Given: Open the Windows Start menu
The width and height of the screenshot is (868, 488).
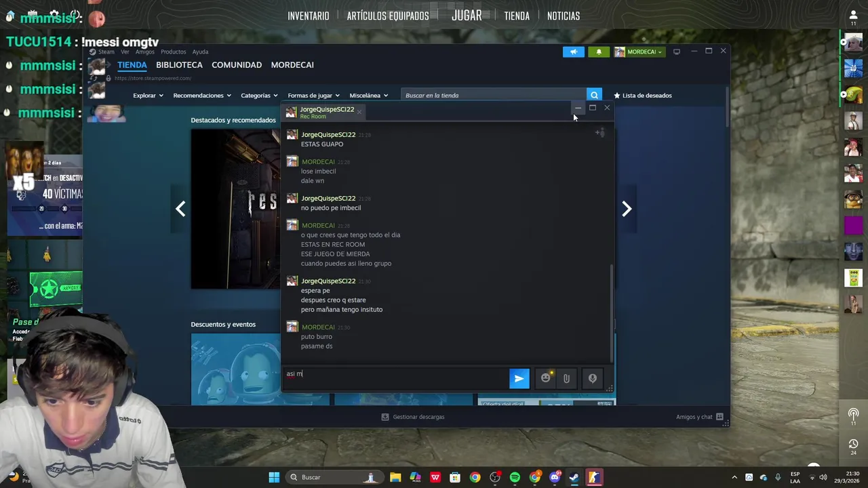Looking at the screenshot, I should tap(274, 477).
